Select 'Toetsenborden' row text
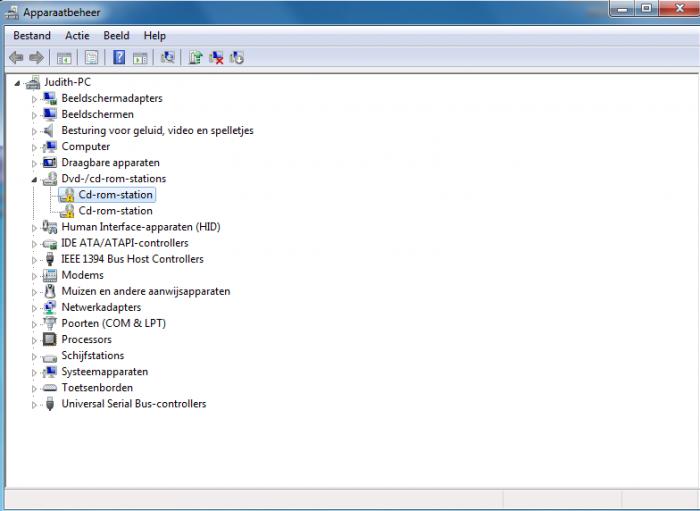 point(97,387)
